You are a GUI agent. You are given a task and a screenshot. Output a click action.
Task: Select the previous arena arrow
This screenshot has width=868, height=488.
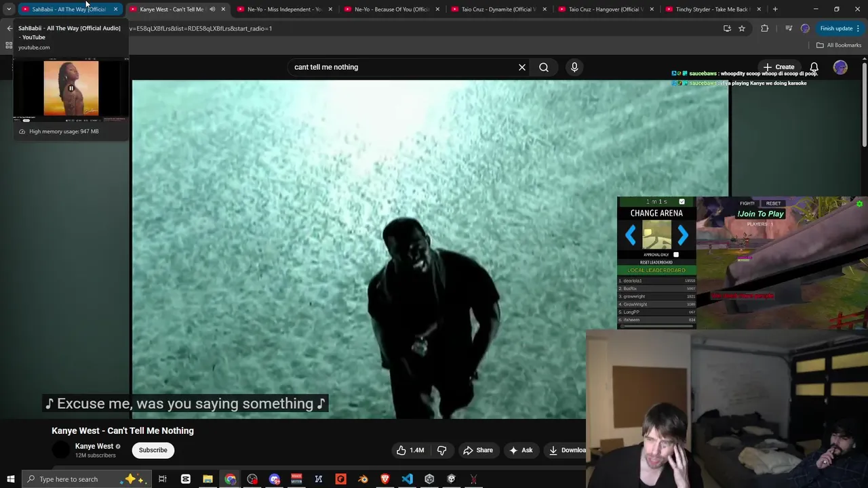click(631, 235)
